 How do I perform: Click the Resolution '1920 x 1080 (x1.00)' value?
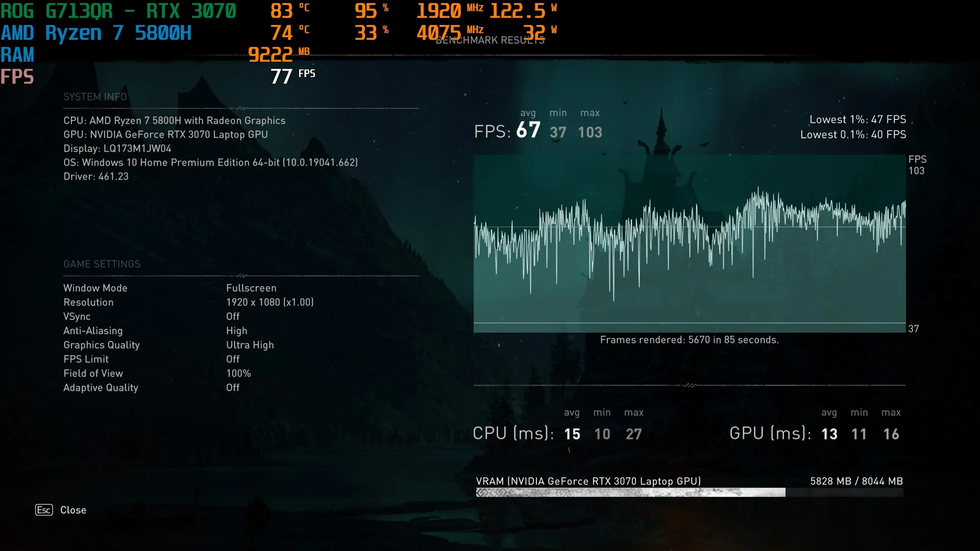[270, 302]
